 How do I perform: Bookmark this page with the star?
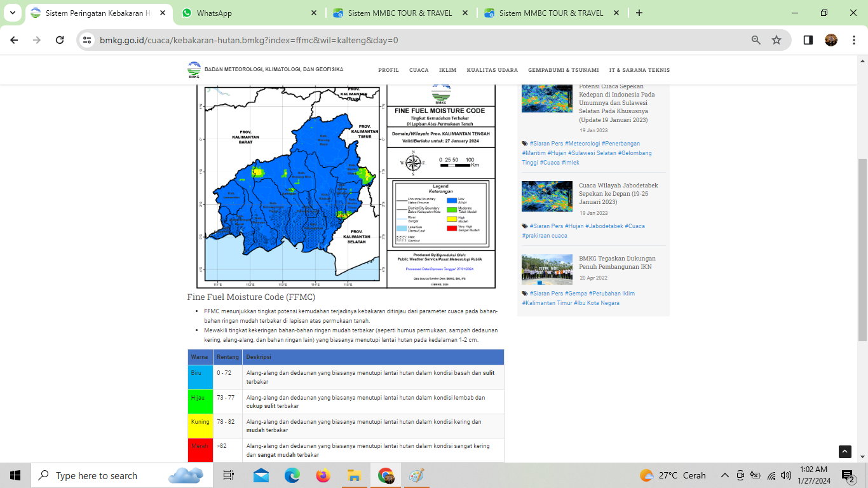click(x=776, y=40)
